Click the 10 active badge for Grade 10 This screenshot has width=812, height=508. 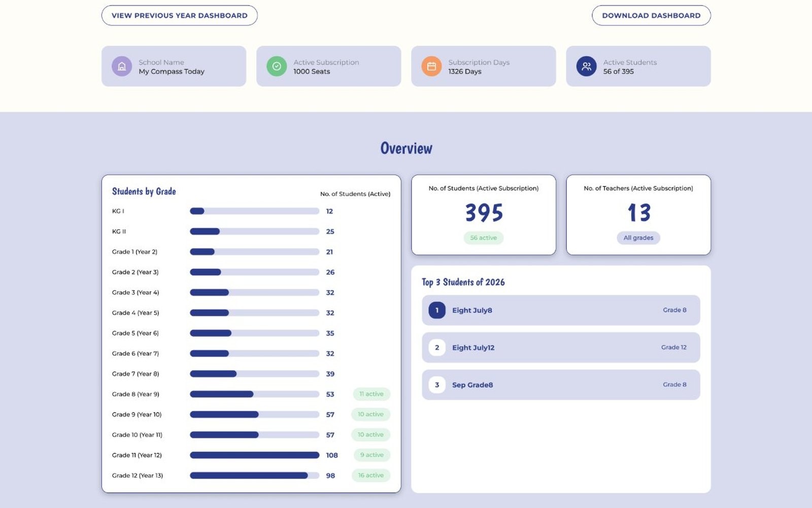[370, 435]
